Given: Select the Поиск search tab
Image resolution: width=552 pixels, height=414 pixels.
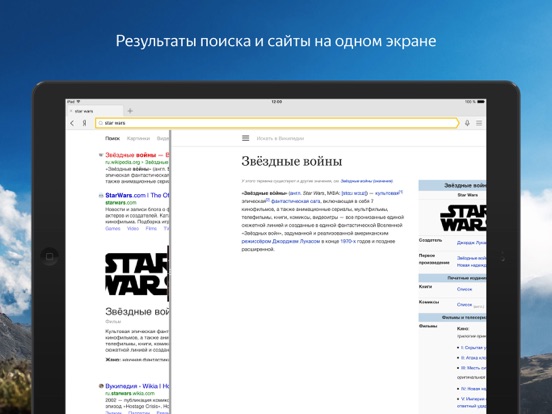Looking at the screenshot, I should 113,138.
